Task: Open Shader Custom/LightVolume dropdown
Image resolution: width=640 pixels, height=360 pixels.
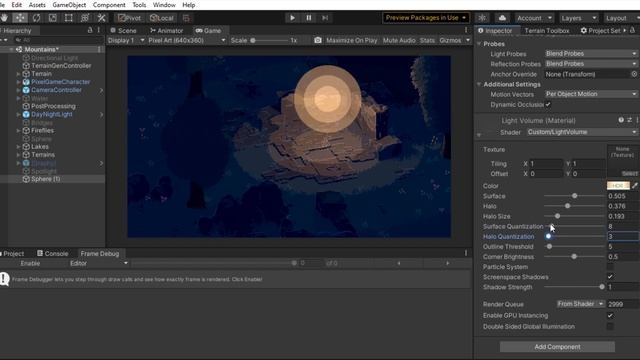Action: 582,132
